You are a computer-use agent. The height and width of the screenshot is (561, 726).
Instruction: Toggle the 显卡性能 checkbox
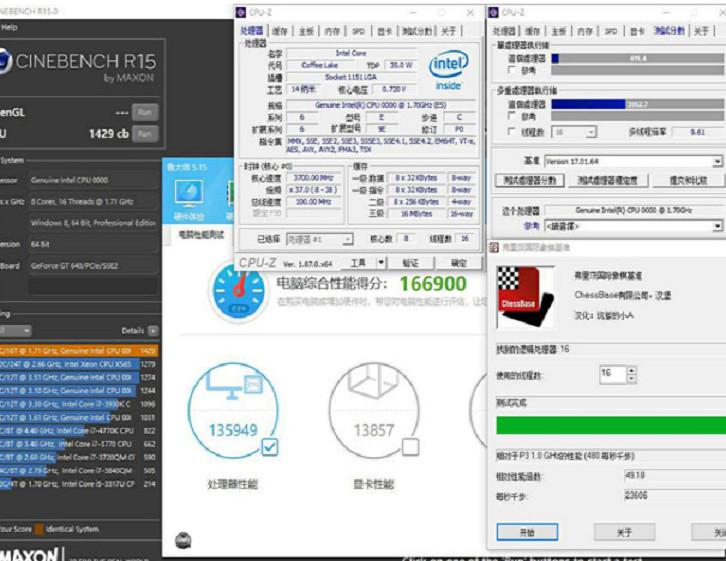[411, 447]
